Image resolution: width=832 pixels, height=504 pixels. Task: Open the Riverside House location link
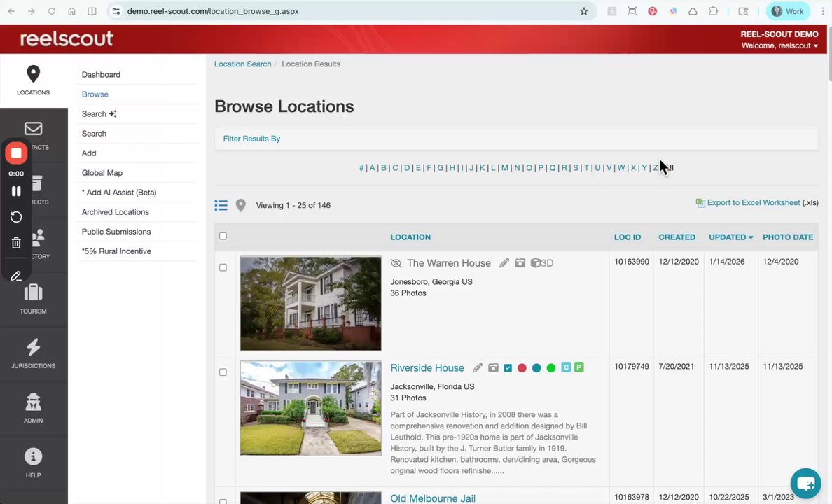tap(427, 368)
